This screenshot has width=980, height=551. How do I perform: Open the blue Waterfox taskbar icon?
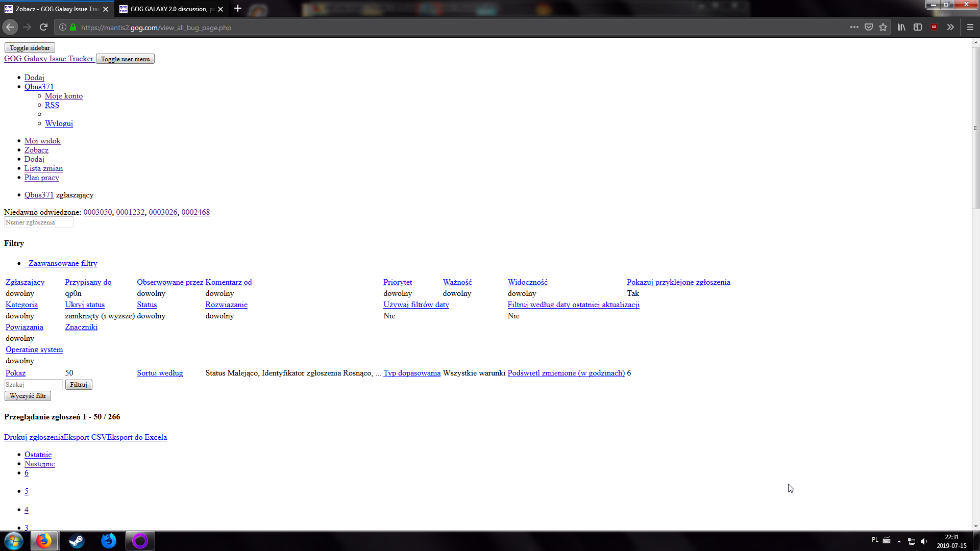click(x=108, y=541)
